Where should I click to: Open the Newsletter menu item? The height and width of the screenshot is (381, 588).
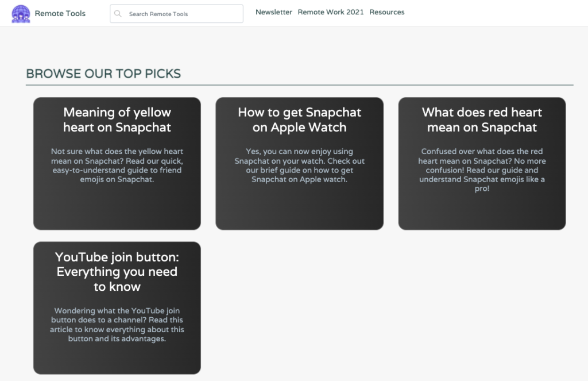(274, 12)
